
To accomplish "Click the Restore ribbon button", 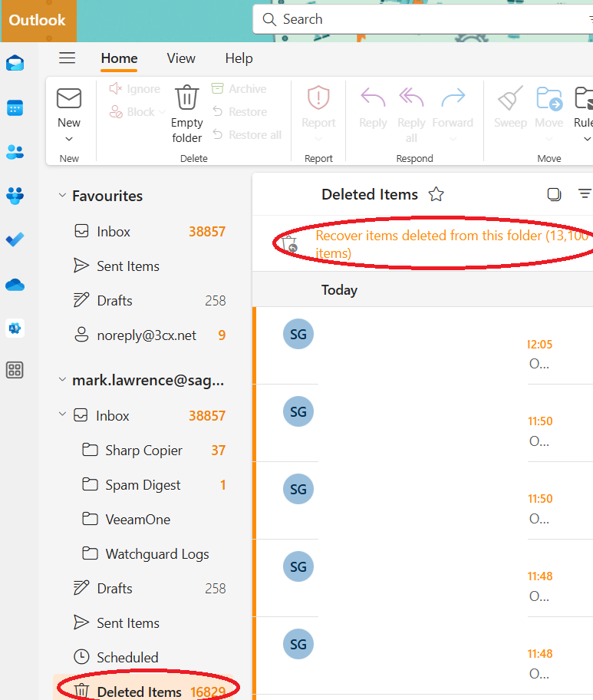I will click(x=239, y=111).
